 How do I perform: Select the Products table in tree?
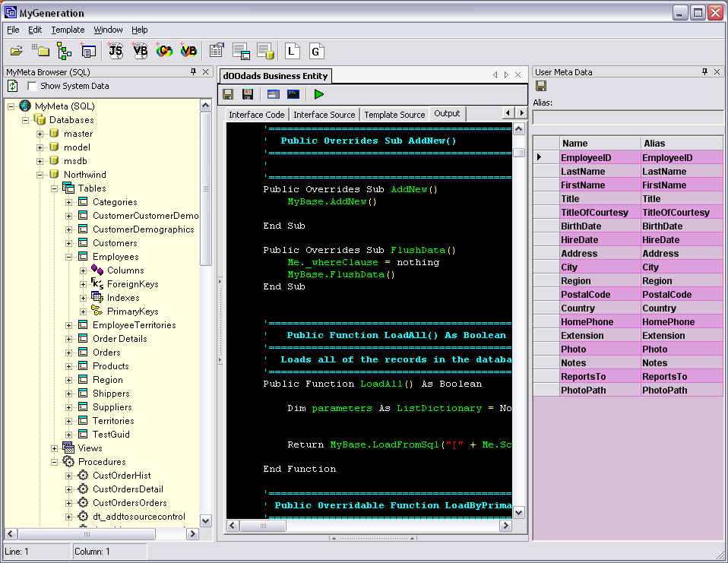(x=110, y=366)
